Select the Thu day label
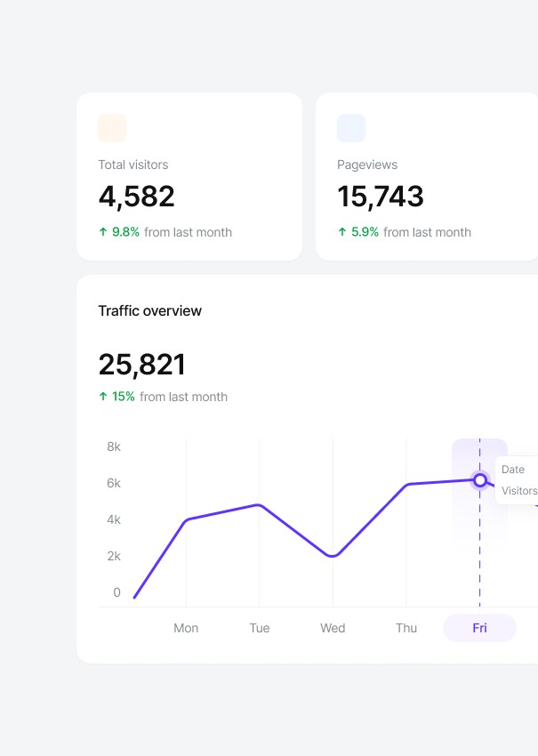 click(406, 628)
